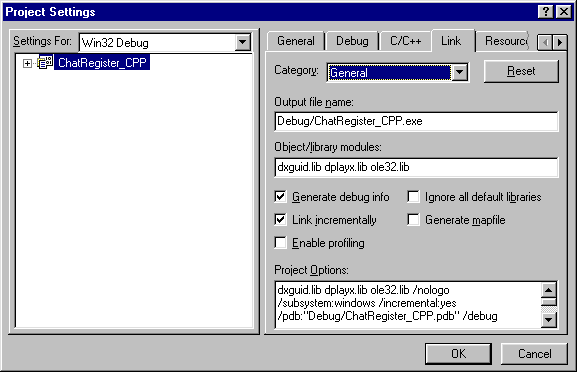Click the Project Options scrollbar thumb
This screenshot has height=372, width=577.
[548, 302]
